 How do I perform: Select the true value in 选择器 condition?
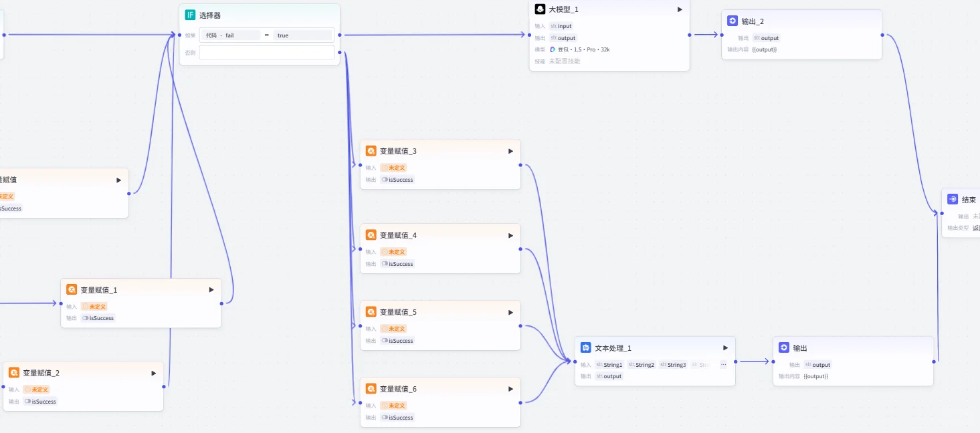[302, 35]
